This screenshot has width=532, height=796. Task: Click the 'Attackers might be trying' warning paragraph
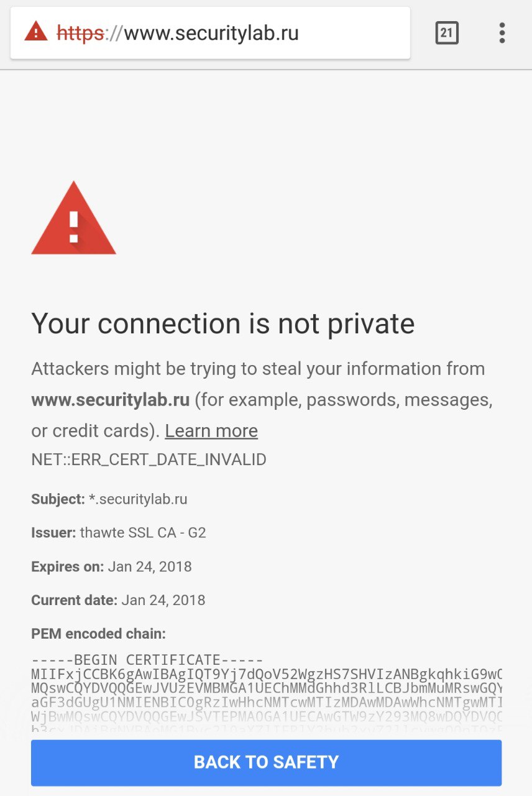click(262, 400)
